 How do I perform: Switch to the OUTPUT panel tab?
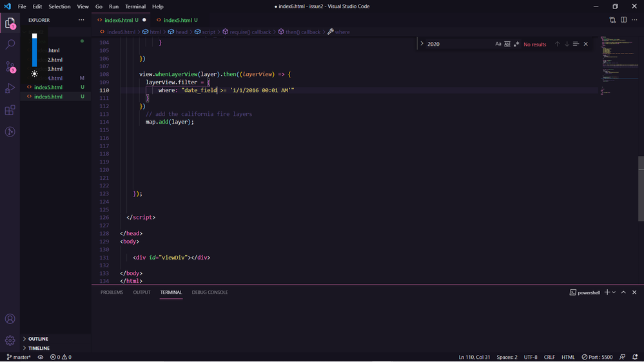(x=142, y=292)
